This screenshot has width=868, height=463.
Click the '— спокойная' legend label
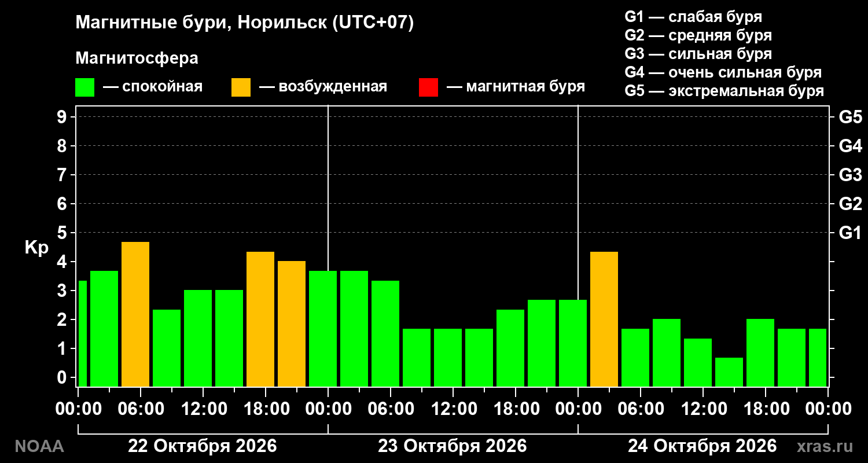(153, 87)
